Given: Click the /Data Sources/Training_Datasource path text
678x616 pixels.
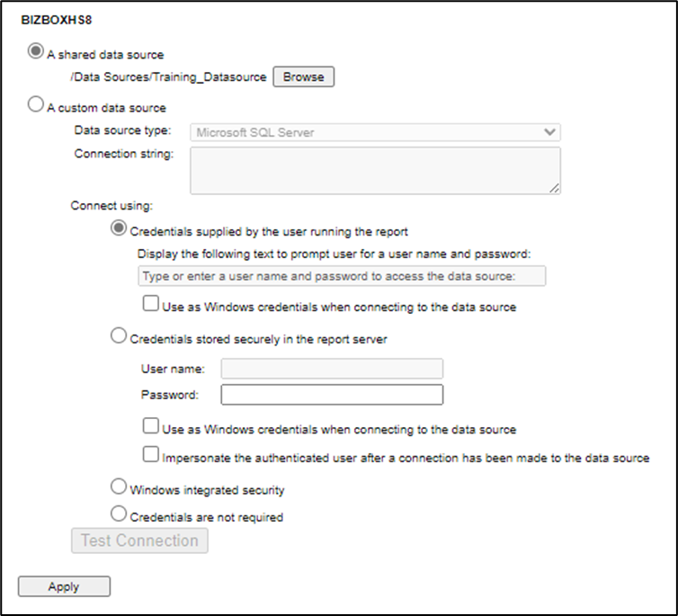Looking at the screenshot, I should [x=168, y=77].
